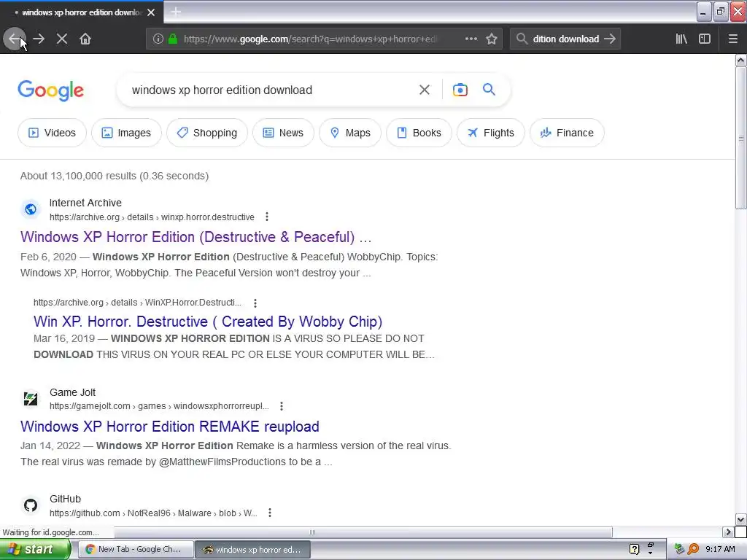Click the Google logo
The width and height of the screenshot is (747, 560).
pos(51,90)
